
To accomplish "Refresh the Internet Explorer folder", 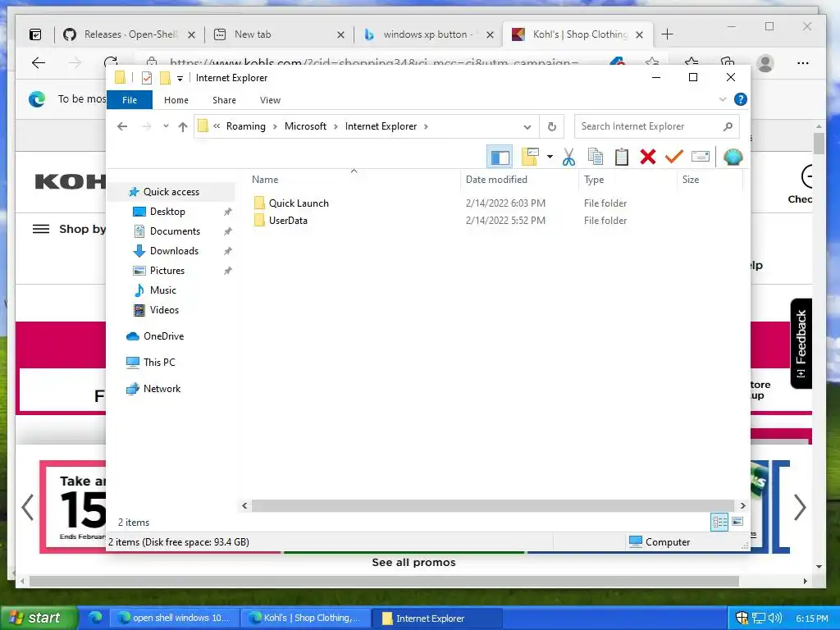I will pyautogui.click(x=552, y=127).
